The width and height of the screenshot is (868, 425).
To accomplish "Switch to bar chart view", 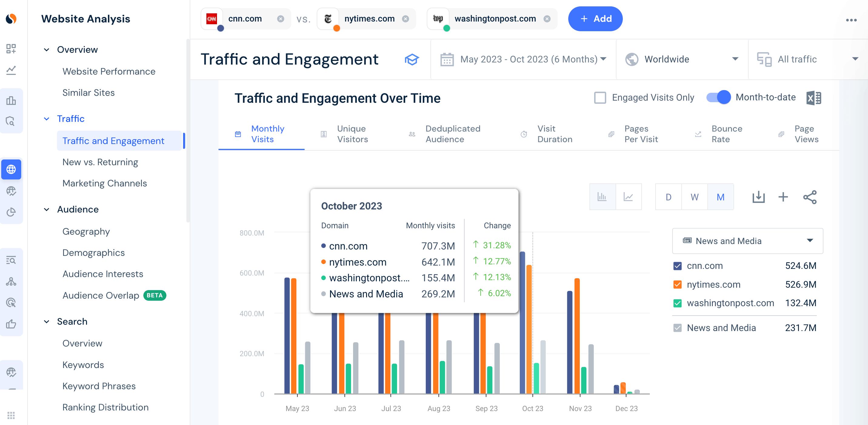I will [x=602, y=197].
